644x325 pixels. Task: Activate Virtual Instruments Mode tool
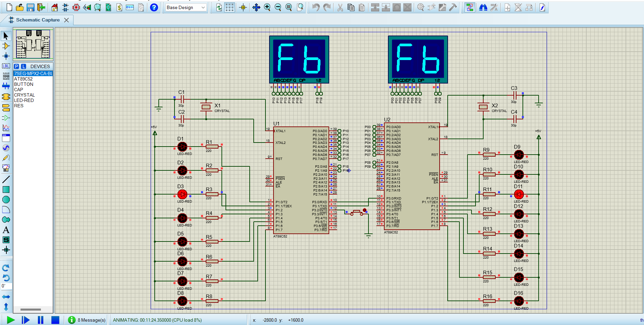[6, 168]
